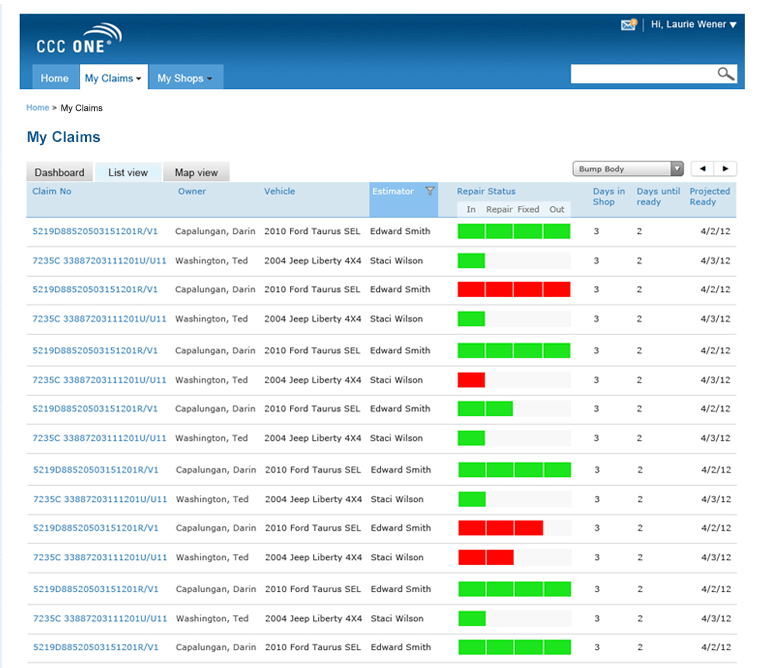Click the search magnifier icon

[726, 74]
